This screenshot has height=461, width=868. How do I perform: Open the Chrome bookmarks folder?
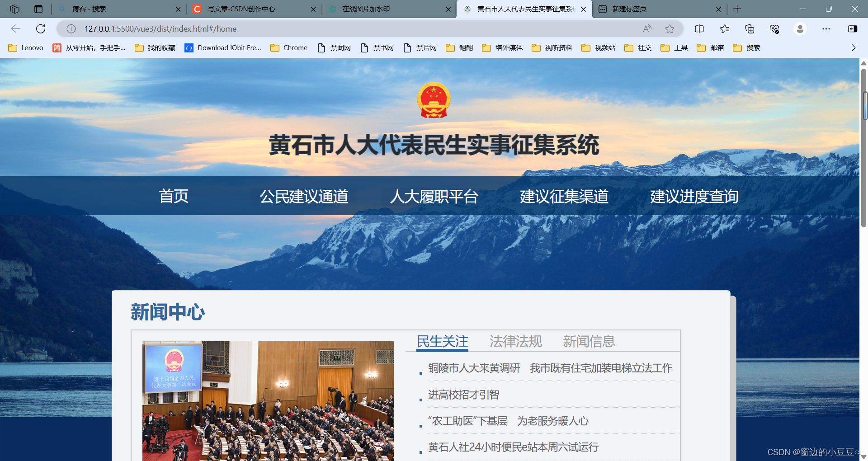[289, 48]
